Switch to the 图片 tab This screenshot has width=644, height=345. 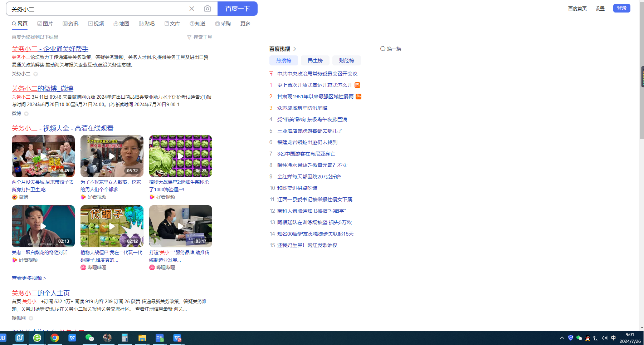pos(45,24)
